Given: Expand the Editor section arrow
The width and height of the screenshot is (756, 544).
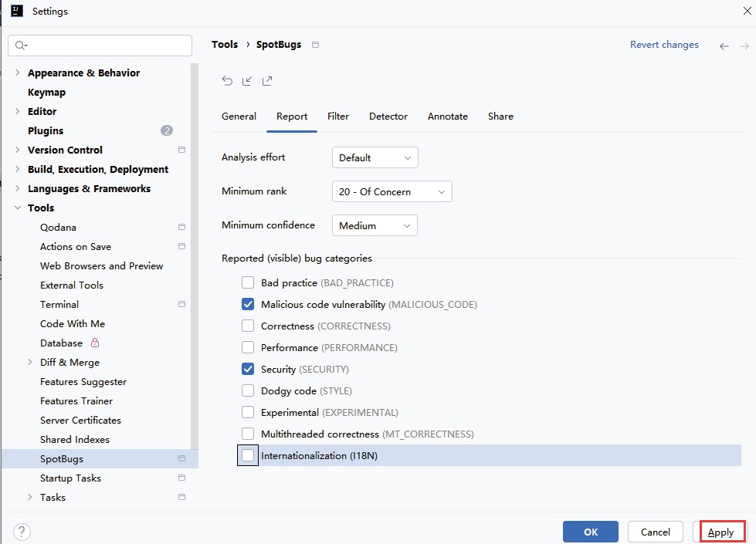Looking at the screenshot, I should tap(17, 111).
